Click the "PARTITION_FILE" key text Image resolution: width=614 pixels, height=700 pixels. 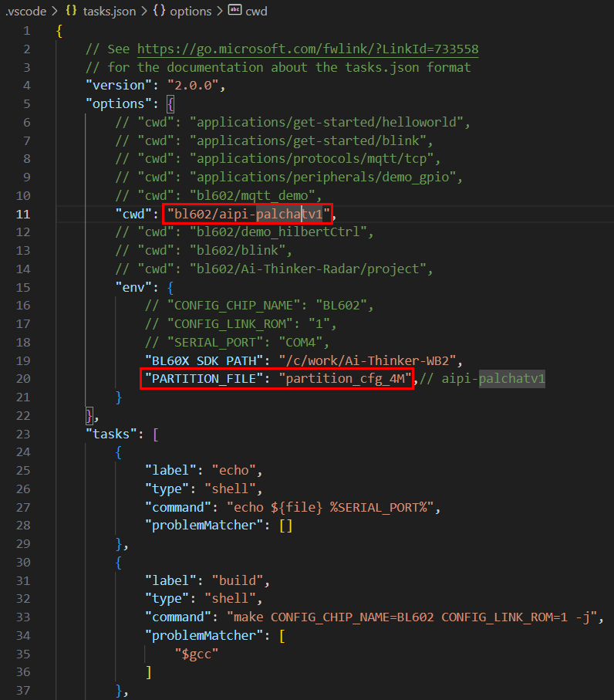[204, 379]
